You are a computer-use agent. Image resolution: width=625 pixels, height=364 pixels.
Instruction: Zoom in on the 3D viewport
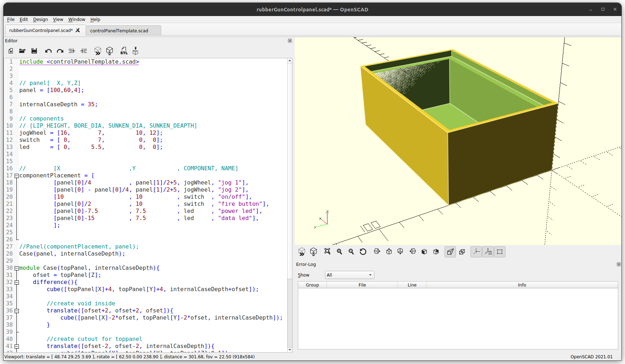tap(339, 251)
